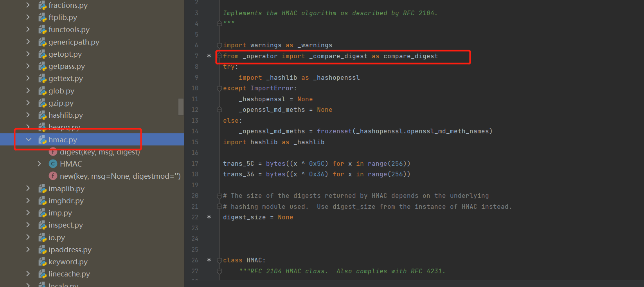Click the gzip.py file icon
Screen dimensions: 644x287
pyautogui.click(x=42, y=103)
